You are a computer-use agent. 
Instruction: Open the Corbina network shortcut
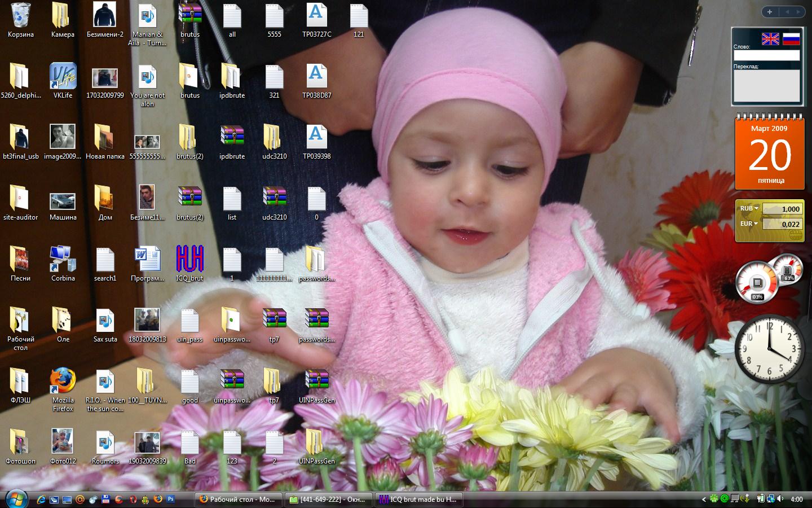coord(63,260)
